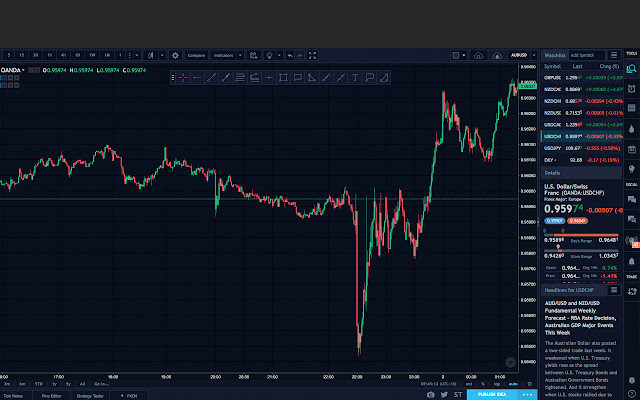Screen dimensions: 640x400
Task: Toggle percent scale on price axis
Action: [x=483, y=384]
